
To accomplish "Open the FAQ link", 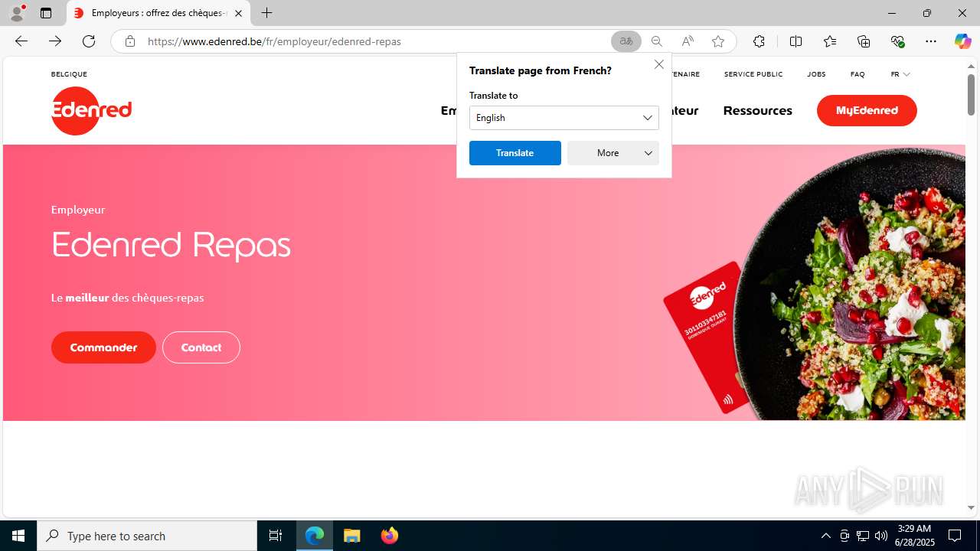I will coord(857,74).
